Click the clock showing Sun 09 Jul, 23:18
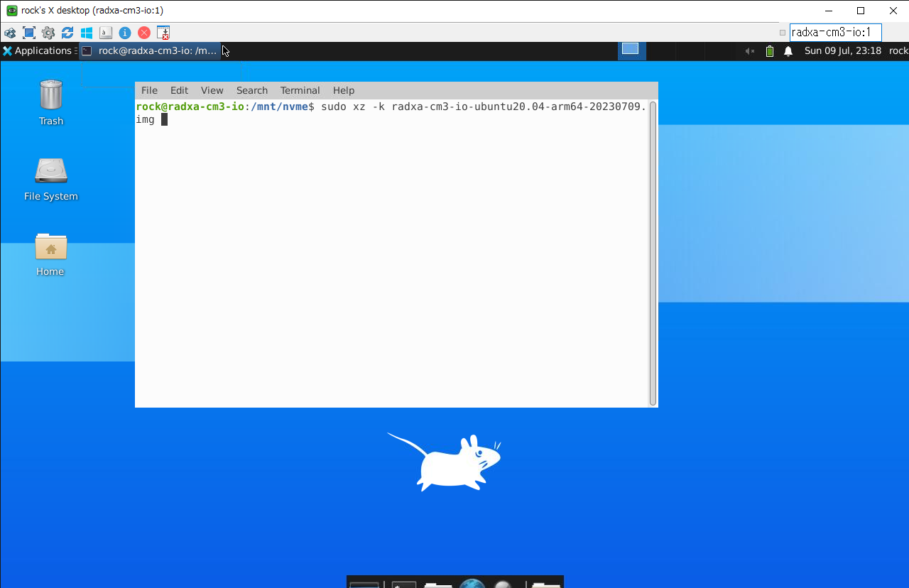The image size is (909, 588). (843, 51)
